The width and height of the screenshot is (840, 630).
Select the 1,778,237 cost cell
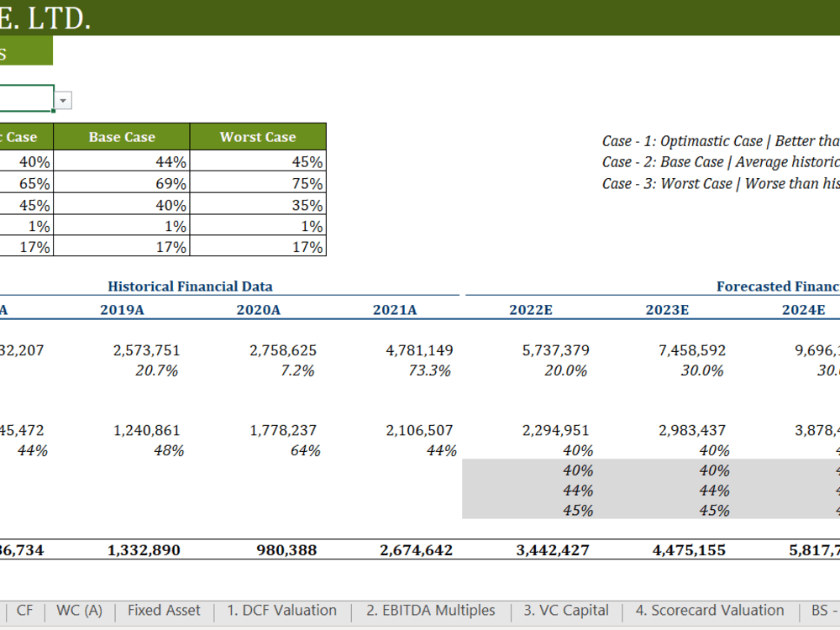pos(283,430)
